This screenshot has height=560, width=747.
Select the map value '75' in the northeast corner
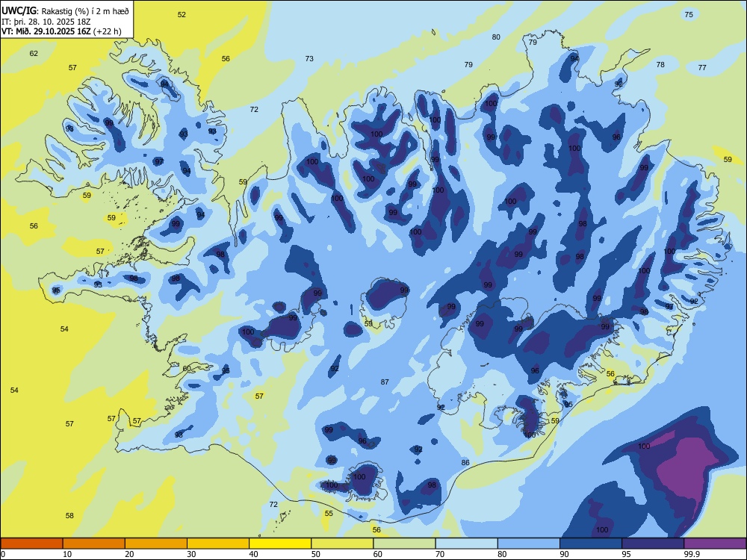pyautogui.click(x=689, y=15)
